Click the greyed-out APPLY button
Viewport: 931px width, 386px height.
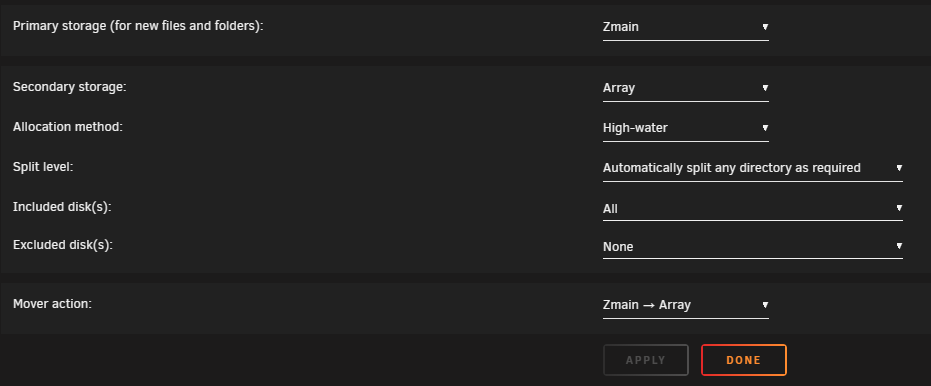pos(645,360)
